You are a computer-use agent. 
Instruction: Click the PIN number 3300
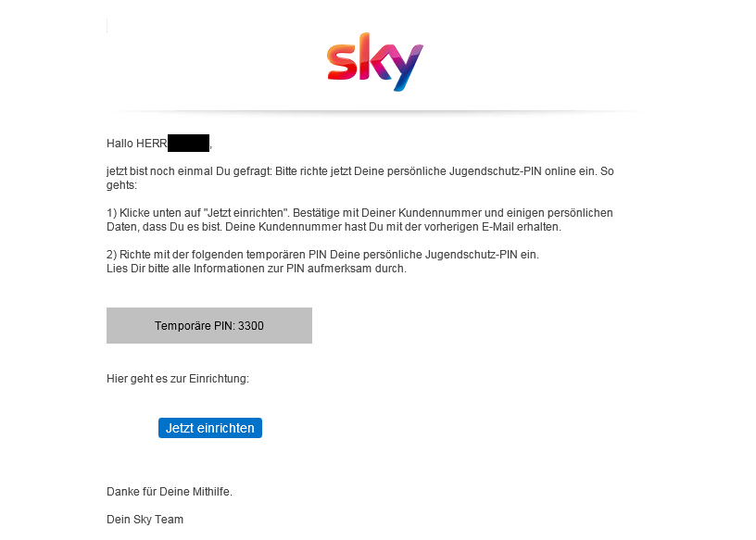251,326
